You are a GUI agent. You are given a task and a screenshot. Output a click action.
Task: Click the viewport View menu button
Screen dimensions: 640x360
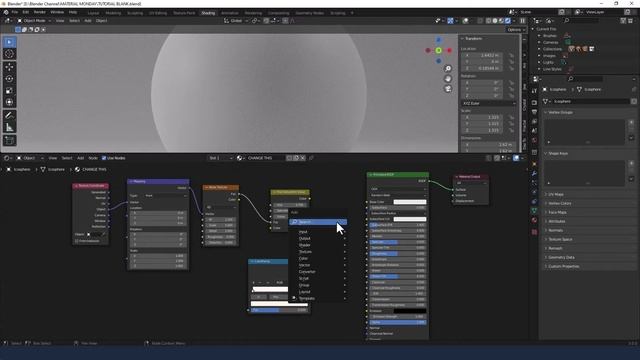point(60,20)
